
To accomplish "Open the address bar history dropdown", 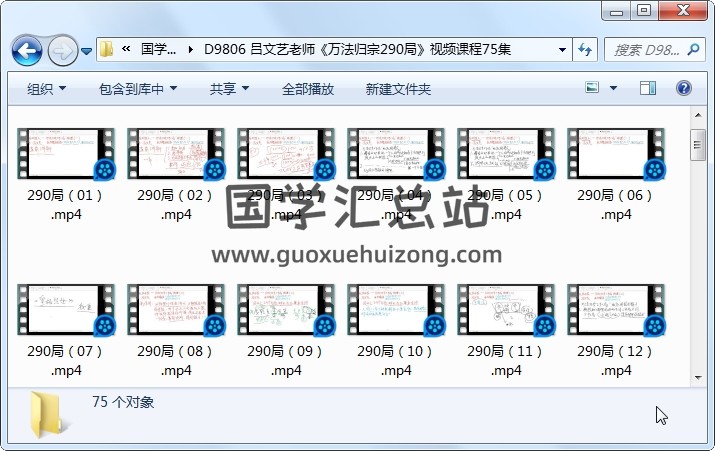I will [x=562, y=49].
